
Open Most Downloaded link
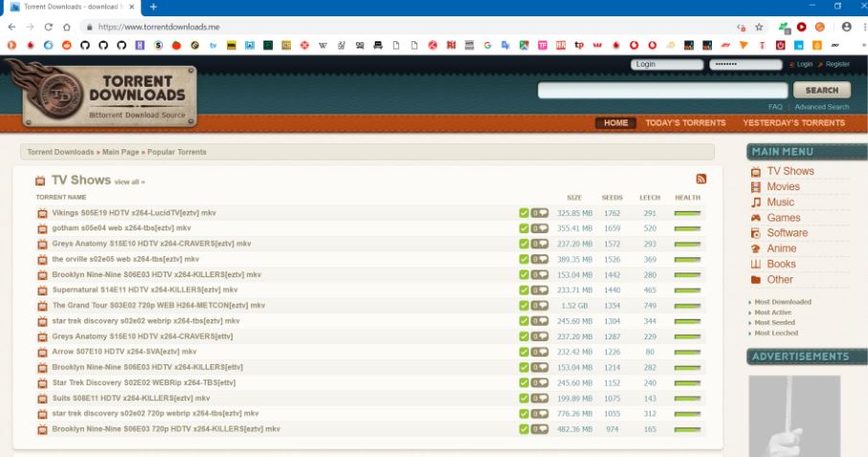pyautogui.click(x=782, y=302)
